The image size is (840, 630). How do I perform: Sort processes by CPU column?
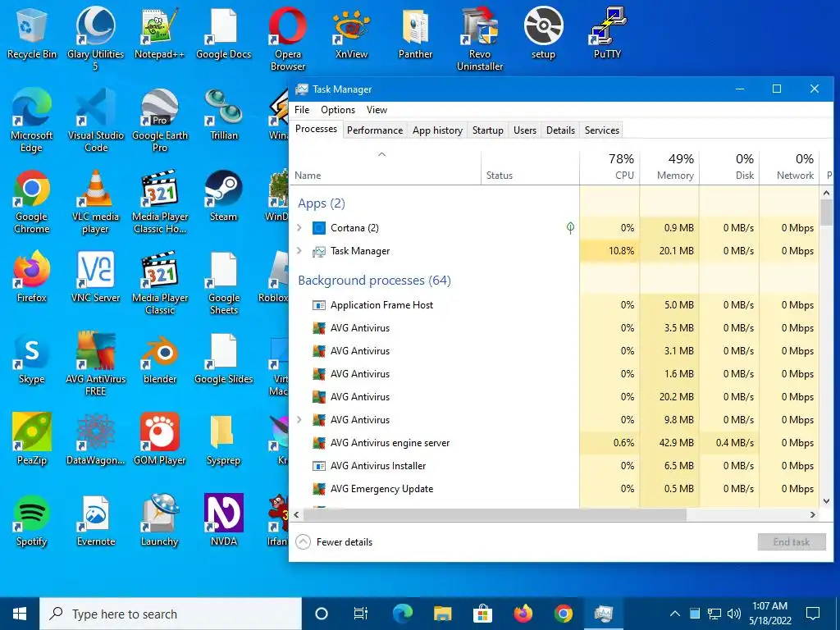tap(609, 167)
